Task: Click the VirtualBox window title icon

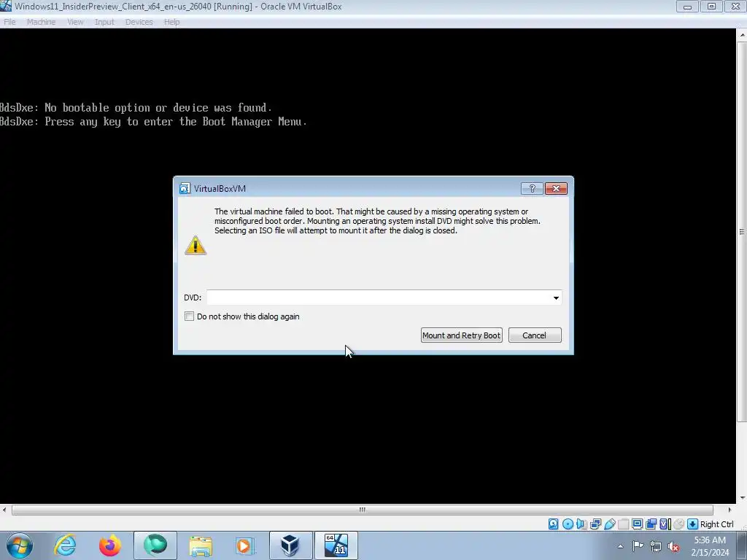Action: coord(6,6)
